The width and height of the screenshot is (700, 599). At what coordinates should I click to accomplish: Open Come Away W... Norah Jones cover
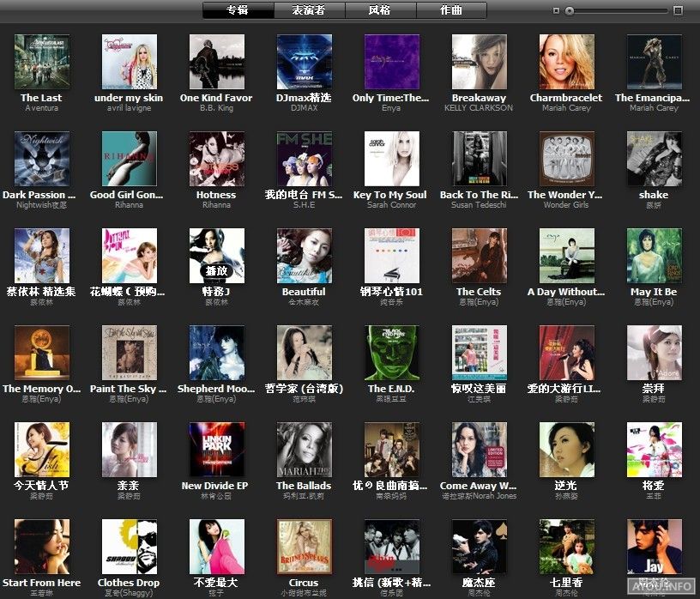tap(480, 450)
